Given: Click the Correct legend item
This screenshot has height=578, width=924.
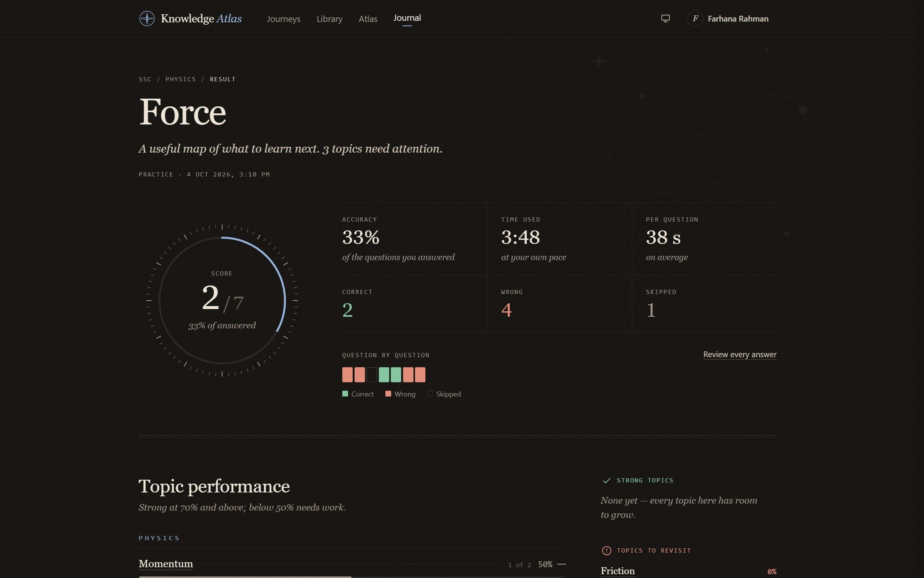Looking at the screenshot, I should tap(358, 394).
